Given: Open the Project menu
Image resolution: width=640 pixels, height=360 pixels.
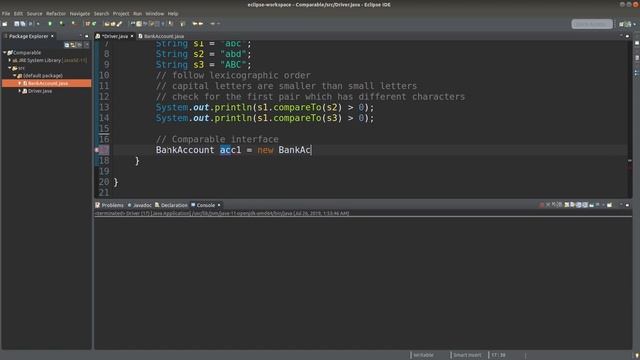Looking at the screenshot, I should [121, 13].
